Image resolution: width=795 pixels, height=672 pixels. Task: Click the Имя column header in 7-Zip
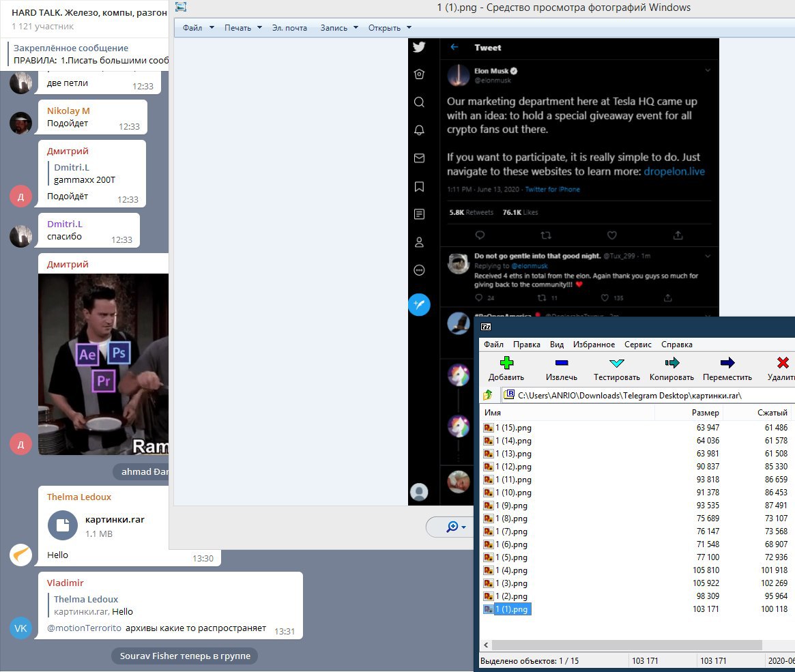[x=567, y=413]
